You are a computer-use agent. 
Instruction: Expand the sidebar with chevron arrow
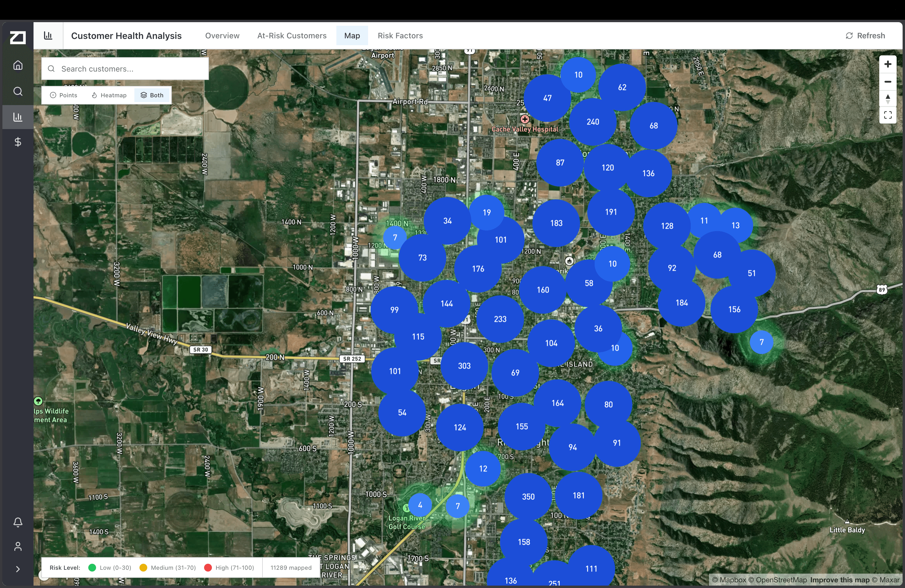18,569
